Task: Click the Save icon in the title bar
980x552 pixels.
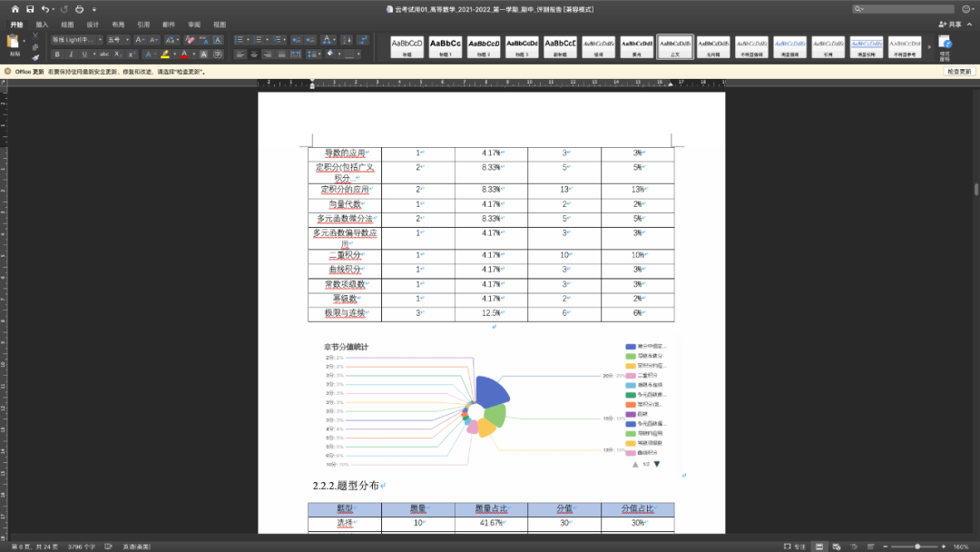Action: click(x=30, y=8)
